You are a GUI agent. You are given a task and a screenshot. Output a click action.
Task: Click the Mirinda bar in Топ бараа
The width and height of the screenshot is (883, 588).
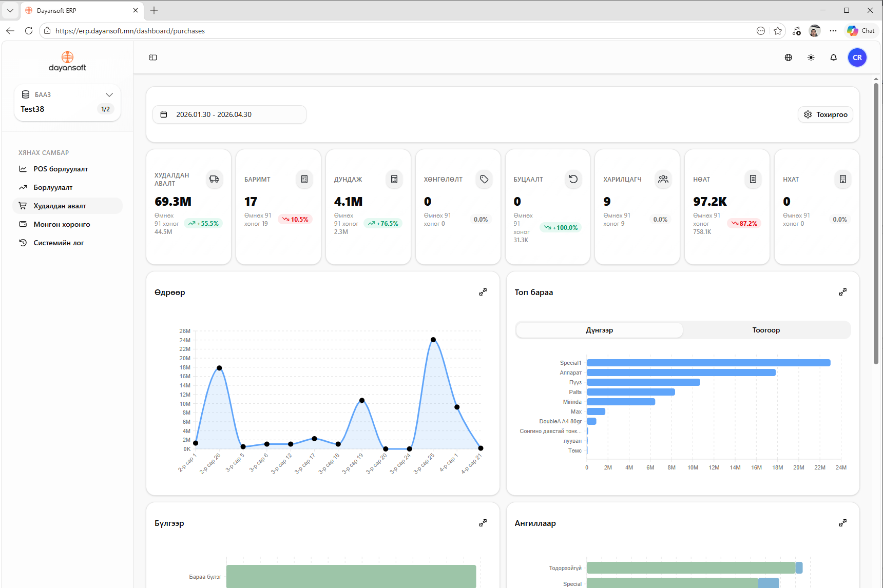coord(621,402)
